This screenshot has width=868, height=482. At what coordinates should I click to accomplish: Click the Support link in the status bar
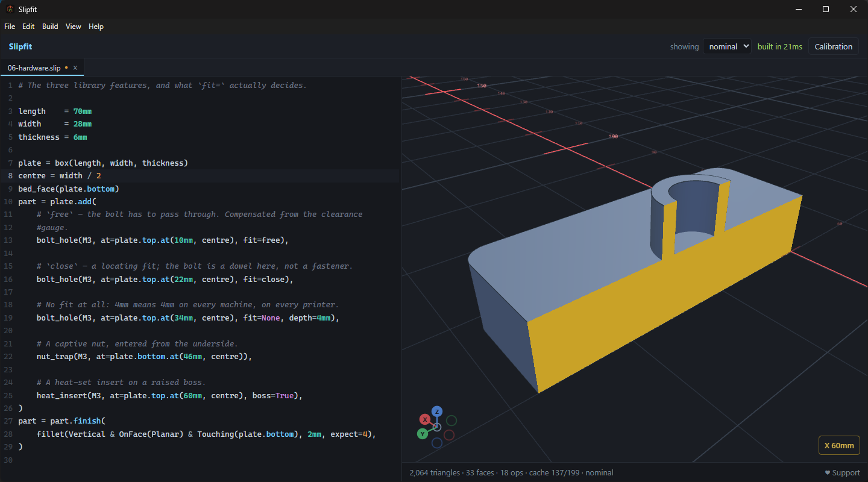[842, 473]
